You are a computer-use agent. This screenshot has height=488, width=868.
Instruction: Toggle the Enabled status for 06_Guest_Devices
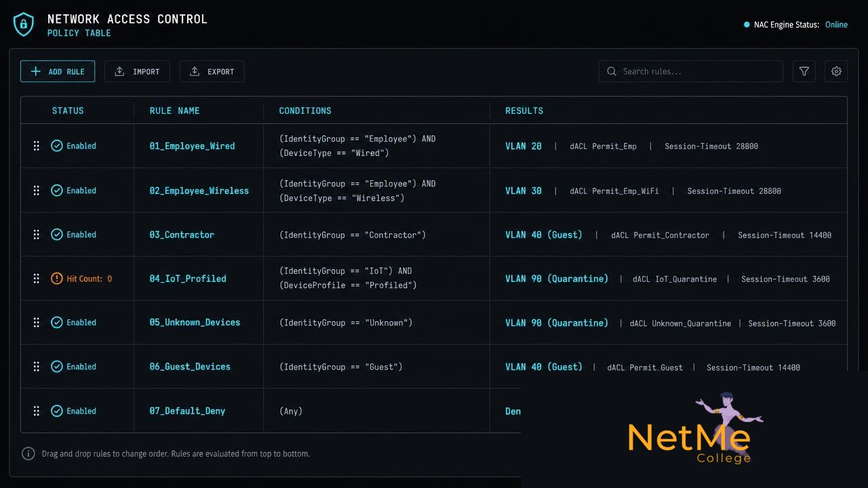coord(74,367)
